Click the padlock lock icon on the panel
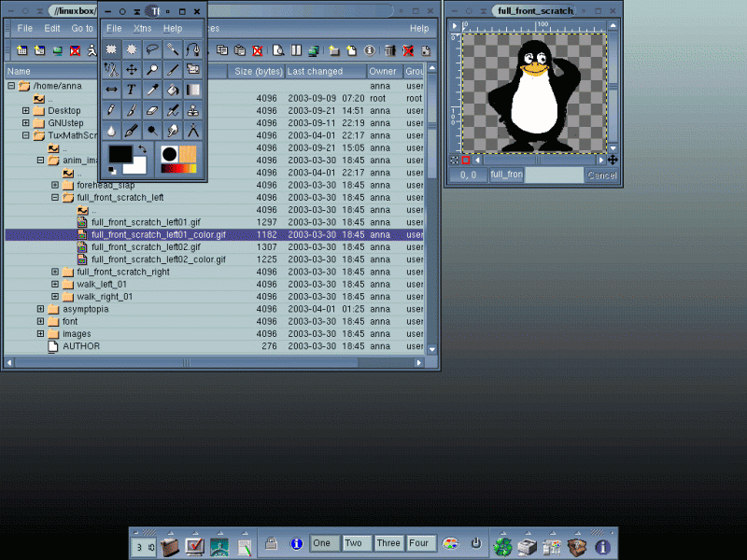The height and width of the screenshot is (560, 747). coord(272,543)
